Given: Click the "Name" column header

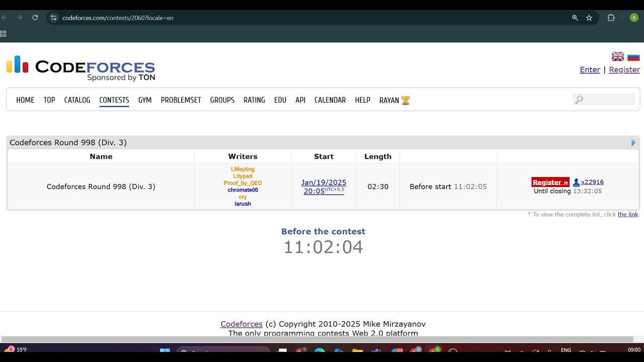Looking at the screenshot, I should coord(101,156).
